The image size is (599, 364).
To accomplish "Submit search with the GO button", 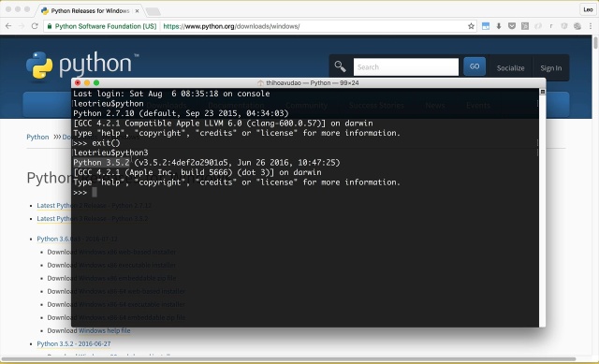I will click(475, 66).
